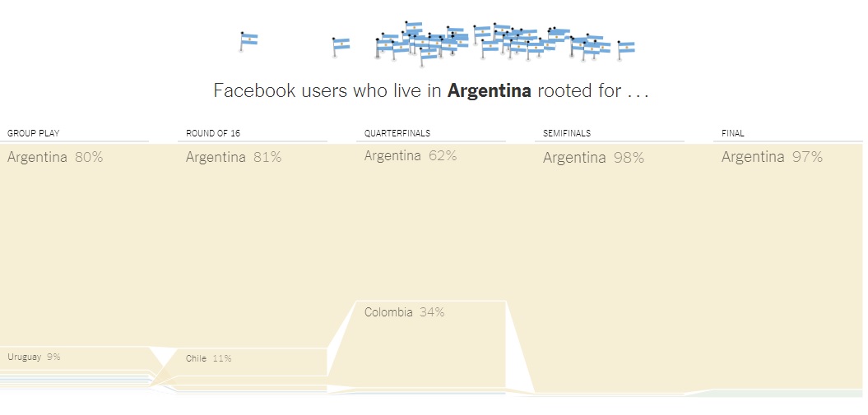868x415 pixels.
Task: Select the Quarterfinals column header
Action: [x=397, y=133]
